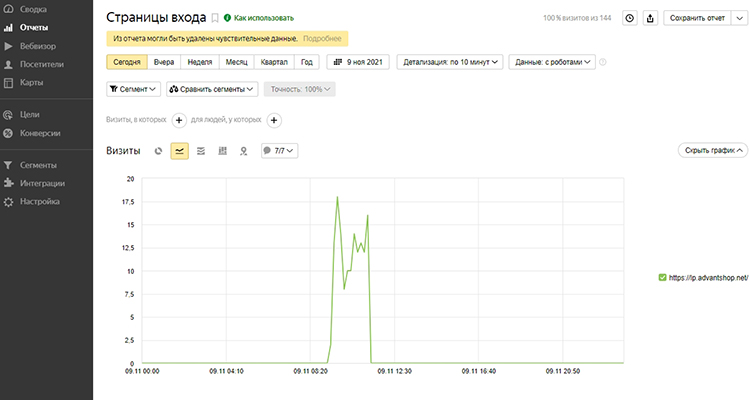Follow the Подробнее link in the notice
This screenshot has width=750, height=400.
(323, 39)
